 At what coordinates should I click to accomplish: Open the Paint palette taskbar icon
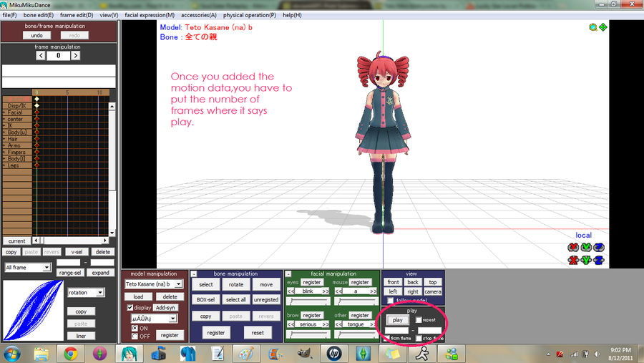tap(246, 354)
